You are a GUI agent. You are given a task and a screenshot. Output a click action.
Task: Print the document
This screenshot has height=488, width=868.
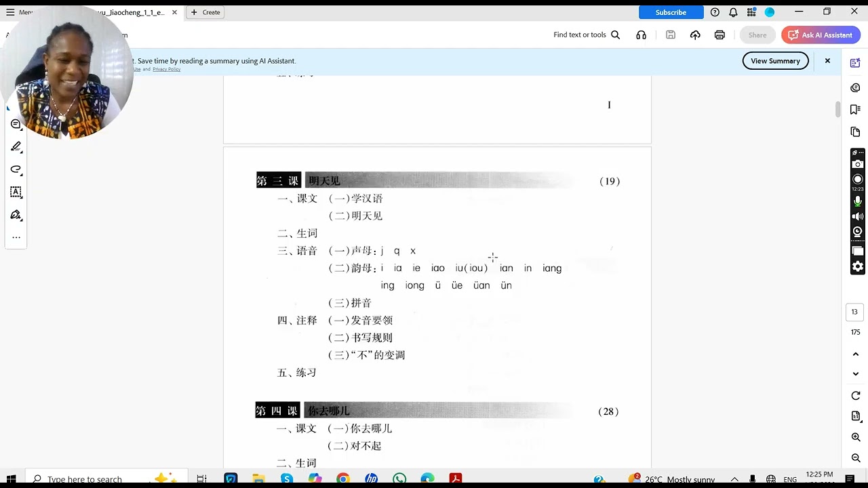tap(719, 35)
